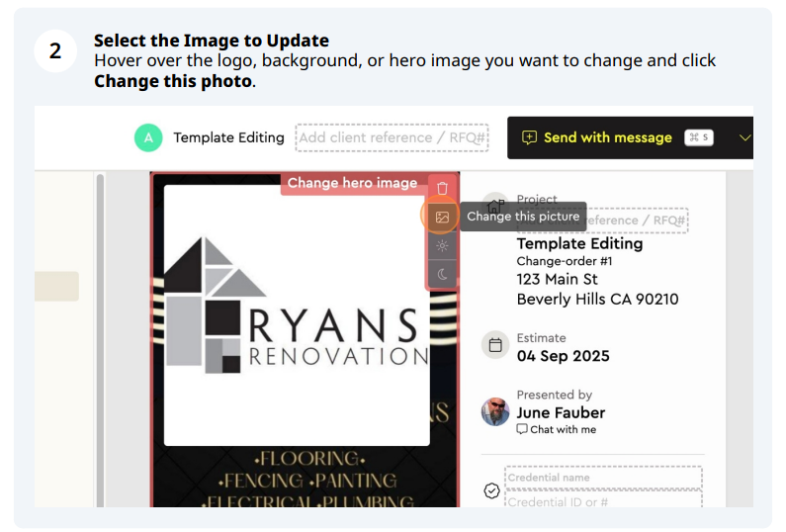
Task: Click the Change hero image label
Action: 352,183
